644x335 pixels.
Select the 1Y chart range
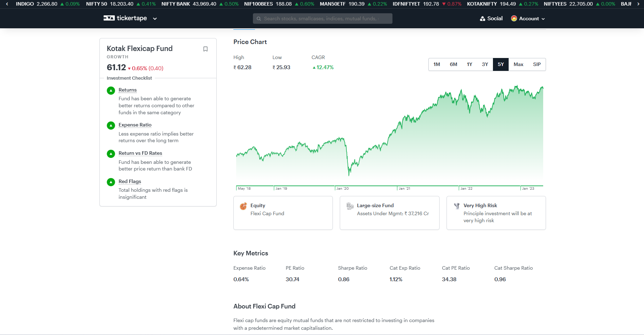[470, 64]
